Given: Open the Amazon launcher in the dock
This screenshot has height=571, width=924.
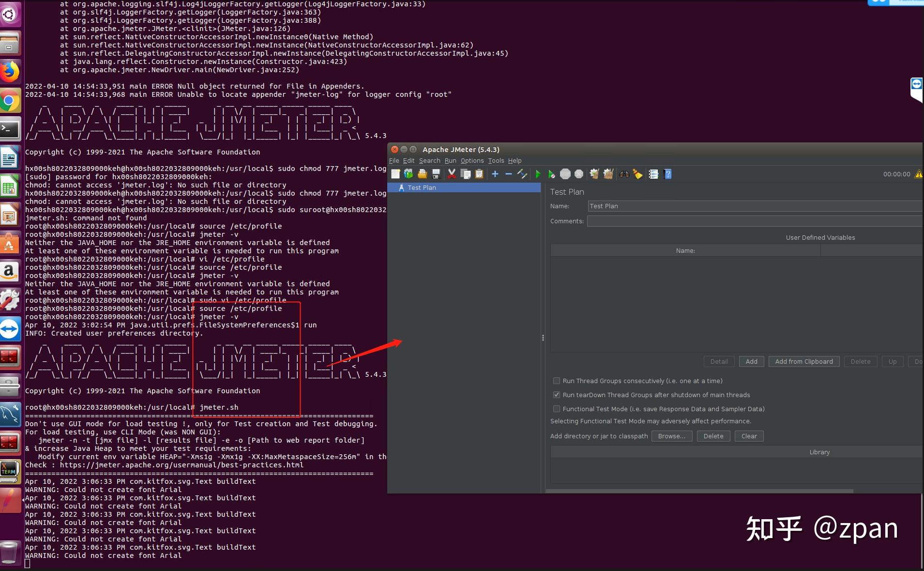Looking at the screenshot, I should click(x=10, y=272).
